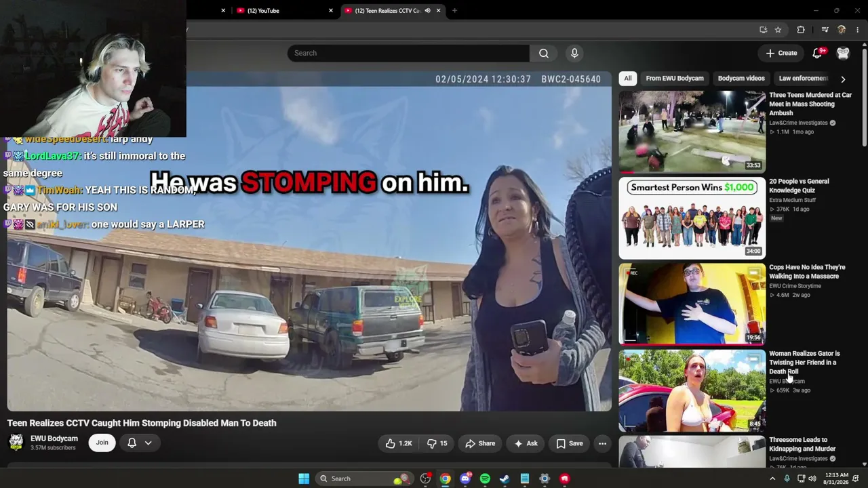Filter by Law enforcement chip
This screenshot has height=488, width=868.
pyautogui.click(x=803, y=79)
